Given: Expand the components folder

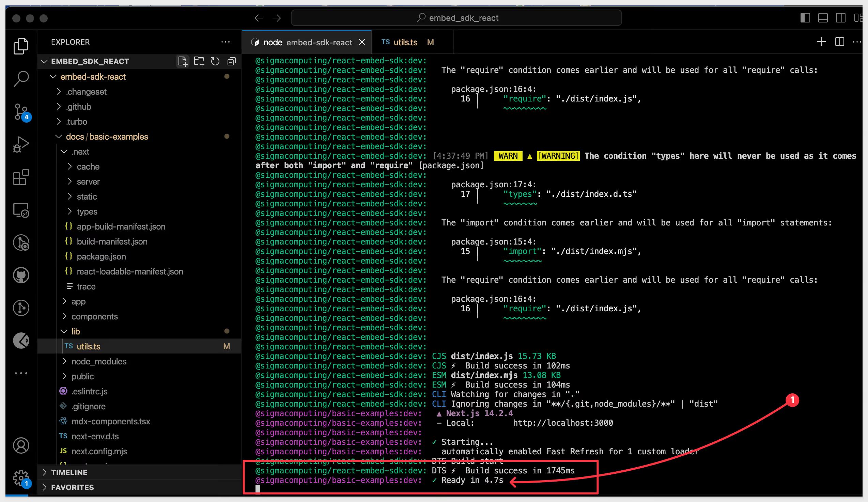Looking at the screenshot, I should point(139,316).
